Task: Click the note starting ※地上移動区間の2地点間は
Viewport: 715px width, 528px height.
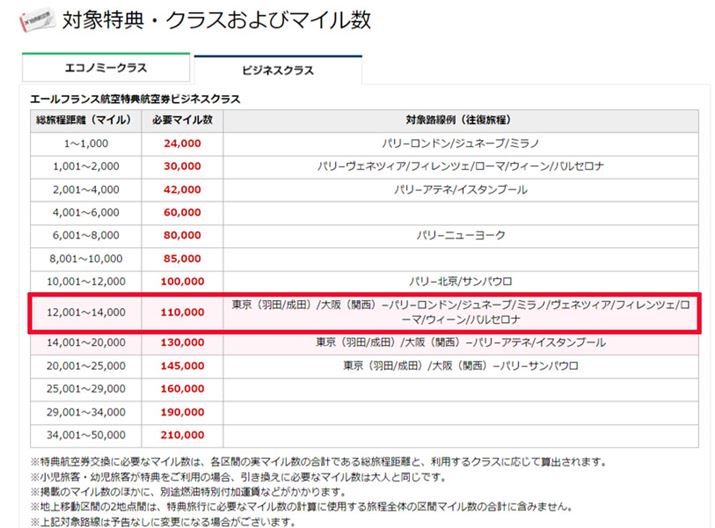Action: coord(301,507)
